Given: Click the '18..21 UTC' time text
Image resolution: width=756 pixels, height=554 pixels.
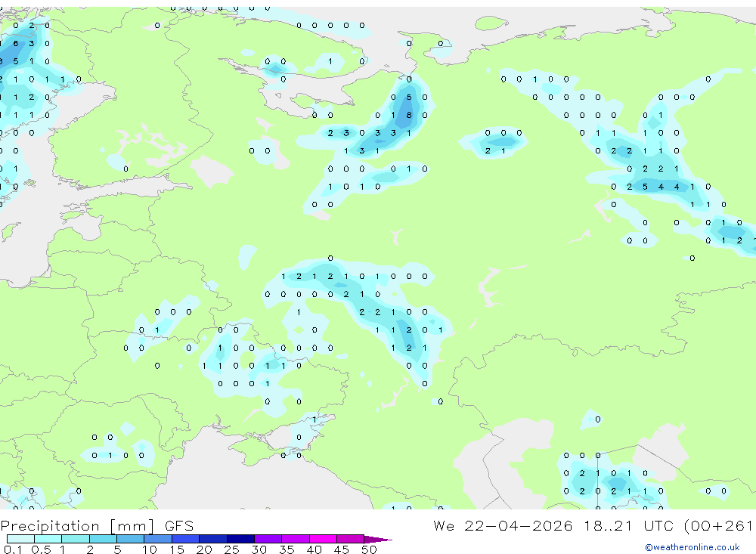Looking at the screenshot, I should (628, 525).
